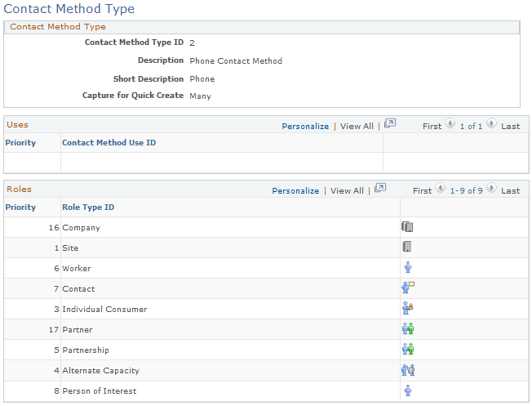
Task: Select the Company role row text
Action: point(82,228)
